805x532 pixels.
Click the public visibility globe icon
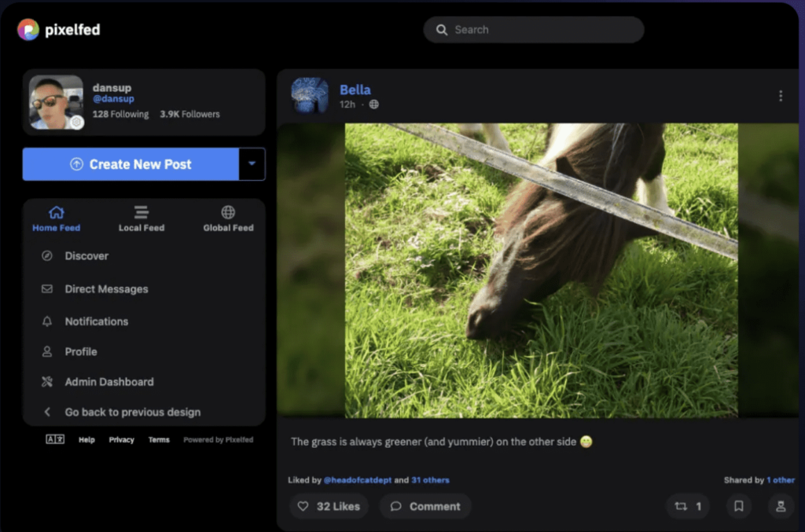click(373, 105)
